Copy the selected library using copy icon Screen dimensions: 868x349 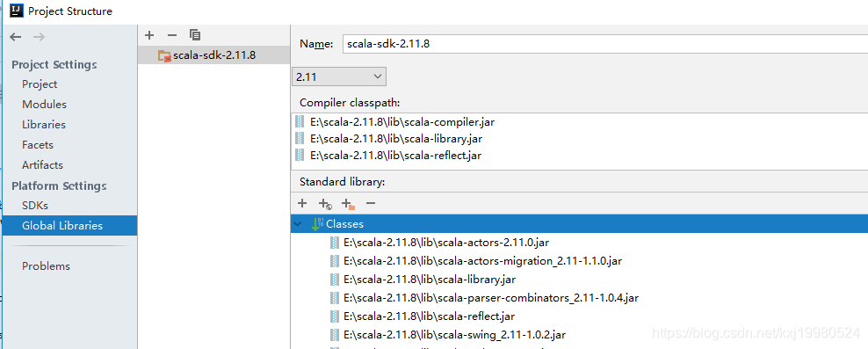[194, 35]
